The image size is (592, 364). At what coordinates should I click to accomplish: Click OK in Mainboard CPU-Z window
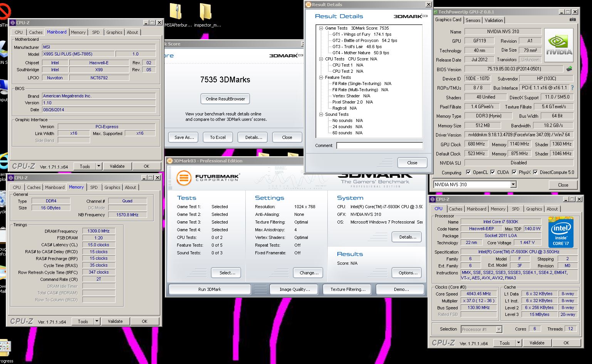[x=146, y=166]
